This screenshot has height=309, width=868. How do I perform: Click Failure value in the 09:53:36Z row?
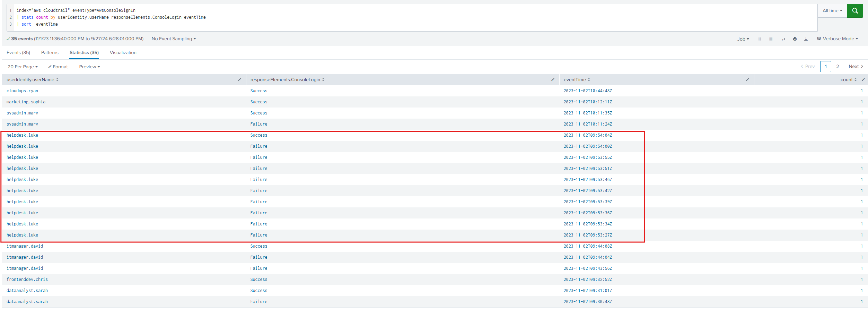coord(259,213)
